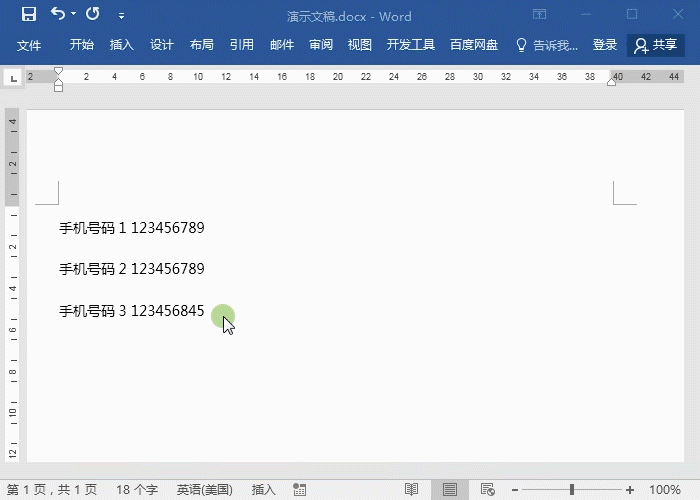Click the 告诉我 search box
This screenshot has height=500, width=700.
pos(547,45)
